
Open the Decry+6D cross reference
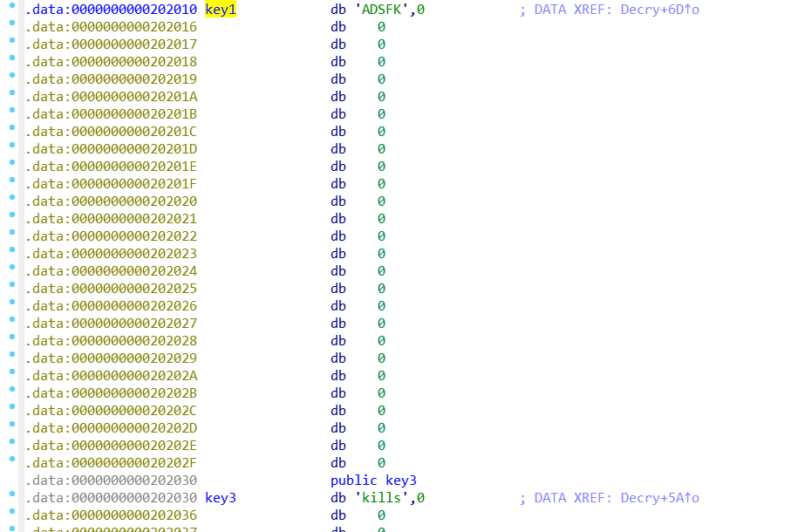tap(660, 10)
